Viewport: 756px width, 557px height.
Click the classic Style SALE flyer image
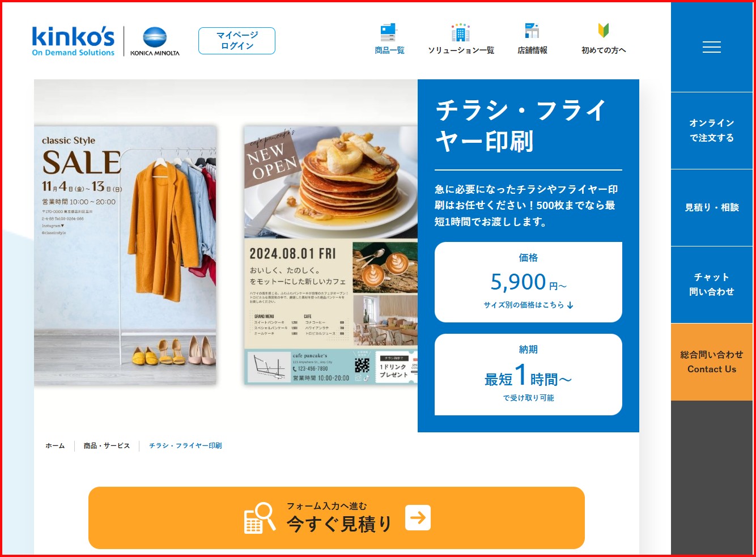(x=125, y=256)
